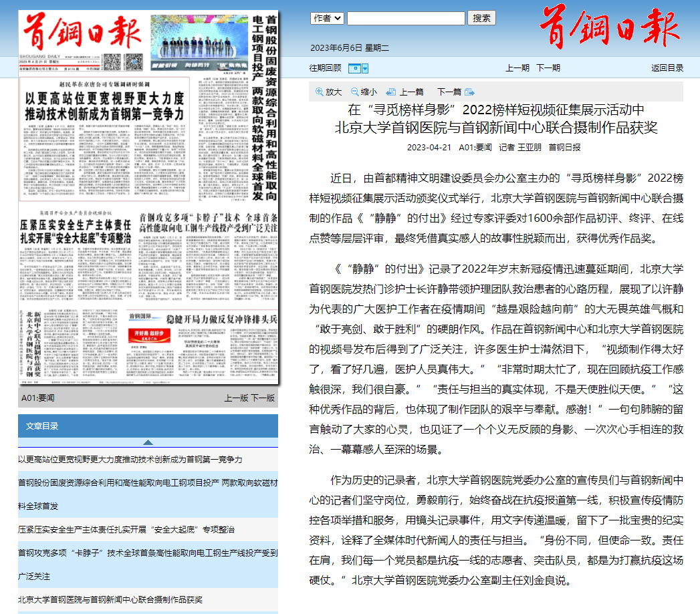The image size is (700, 614).
Task: Open the 作者 search-type dropdown
Action: click(327, 18)
